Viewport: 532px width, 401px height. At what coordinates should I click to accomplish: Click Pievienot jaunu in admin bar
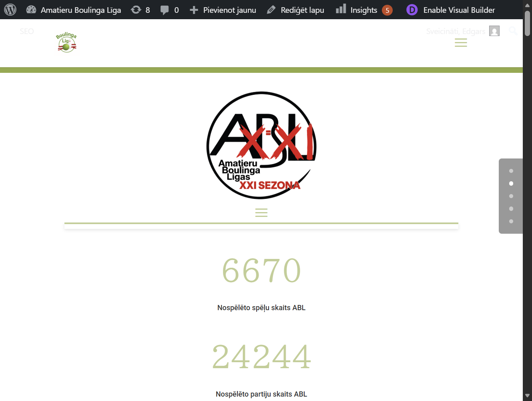tap(223, 10)
